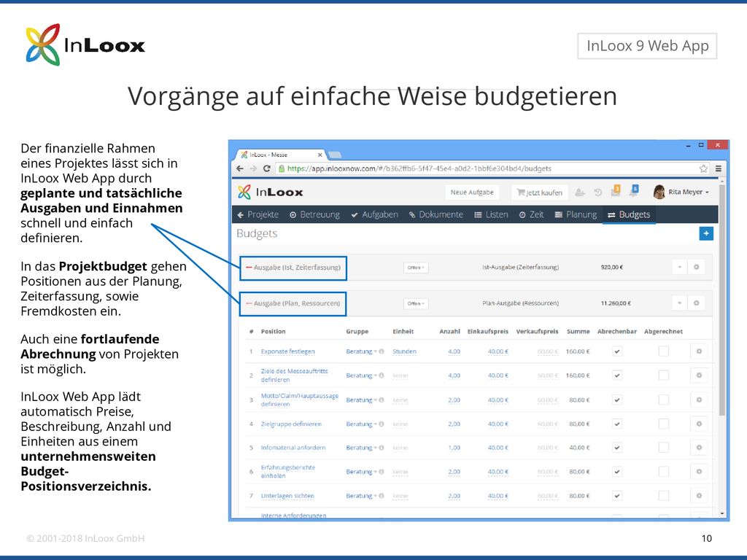Open gear menu for Motto/Claim/Hauptaussage row

point(699,400)
